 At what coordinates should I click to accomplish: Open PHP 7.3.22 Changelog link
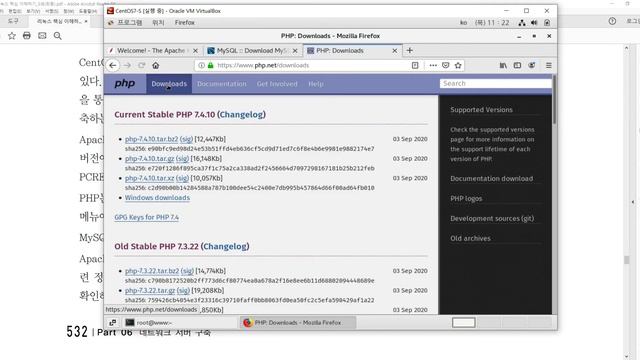point(225,247)
